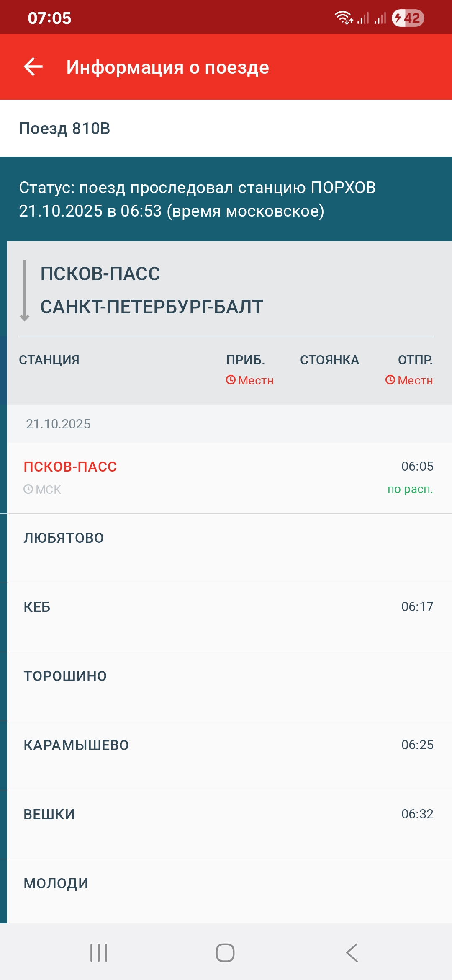The image size is (452, 980).
Task: Select the КАРАМЫШЕВО station row
Action: [226, 755]
